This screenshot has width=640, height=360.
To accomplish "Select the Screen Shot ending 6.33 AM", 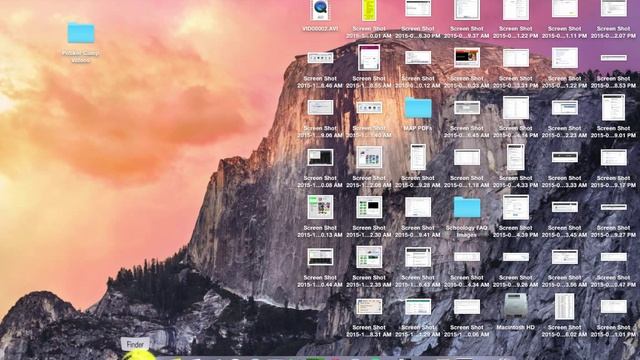I will (x=467, y=58).
